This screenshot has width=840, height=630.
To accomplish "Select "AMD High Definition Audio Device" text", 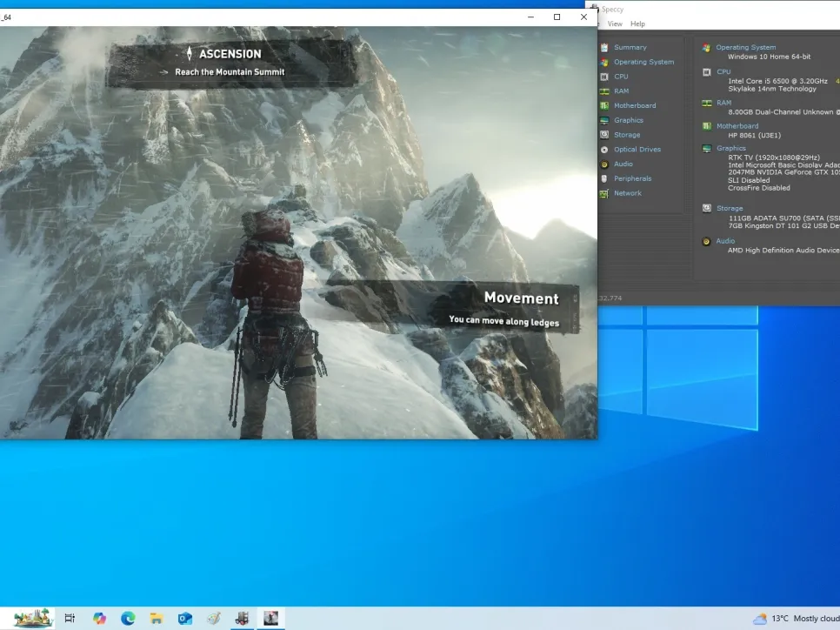I will [x=783, y=251].
